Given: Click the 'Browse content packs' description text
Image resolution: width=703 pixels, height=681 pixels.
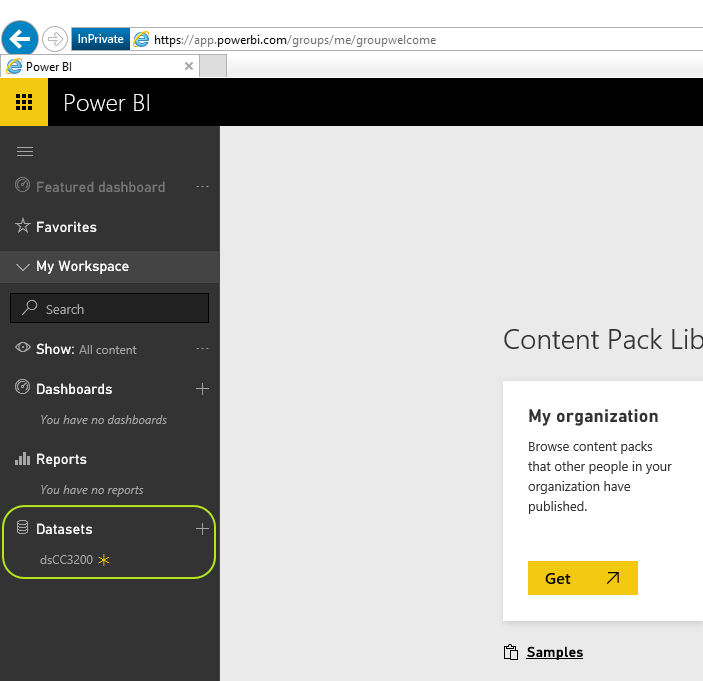Looking at the screenshot, I should coord(599,476).
